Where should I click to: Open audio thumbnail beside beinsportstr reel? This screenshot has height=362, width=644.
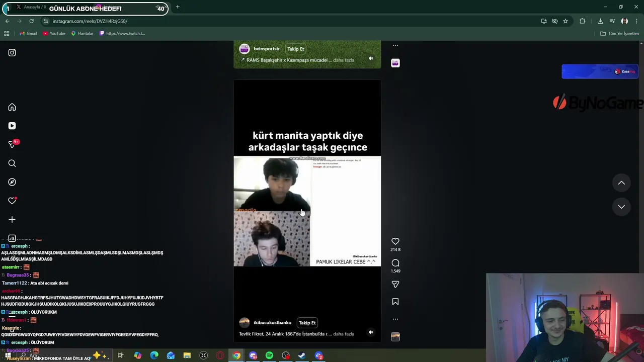pyautogui.click(x=395, y=63)
